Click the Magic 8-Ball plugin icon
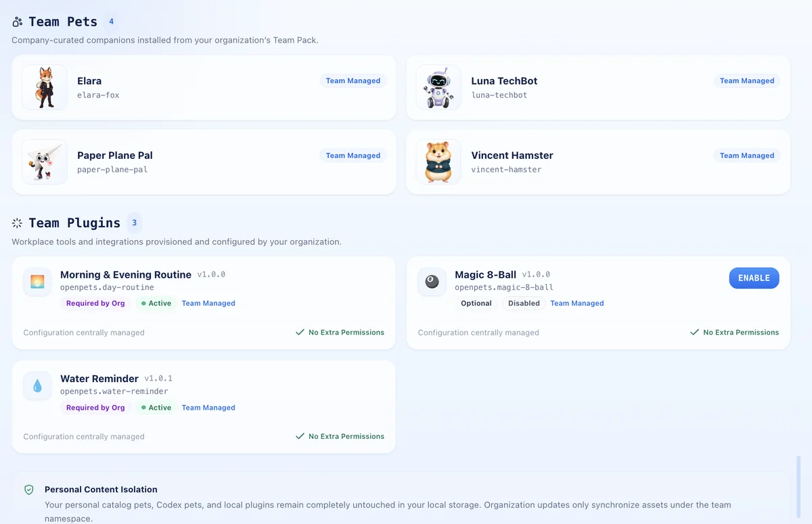This screenshot has height=524, width=812. [x=432, y=282]
